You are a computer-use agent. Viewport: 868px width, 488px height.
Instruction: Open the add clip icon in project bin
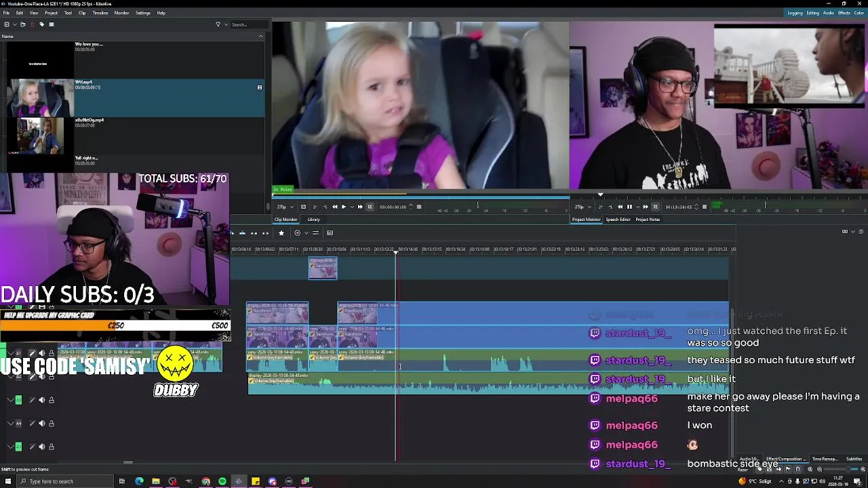pyautogui.click(x=7, y=24)
